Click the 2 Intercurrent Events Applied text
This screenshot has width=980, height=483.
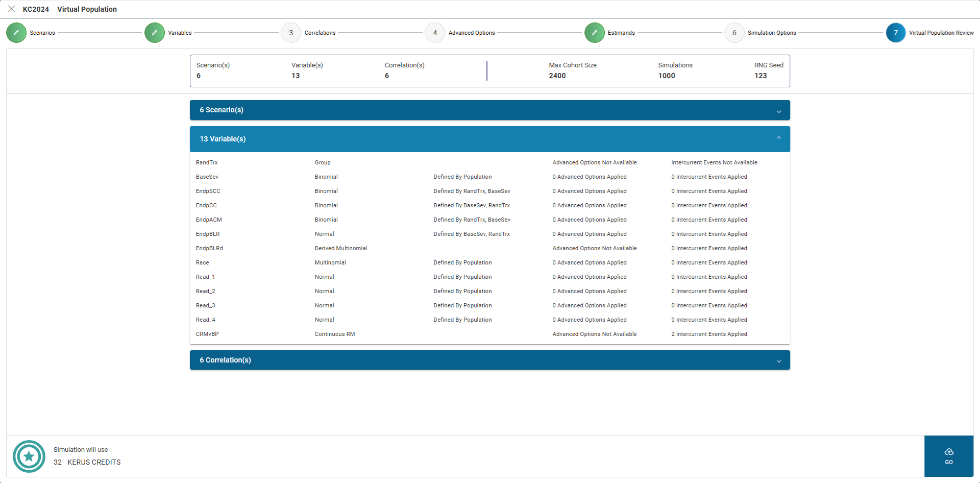pos(709,334)
